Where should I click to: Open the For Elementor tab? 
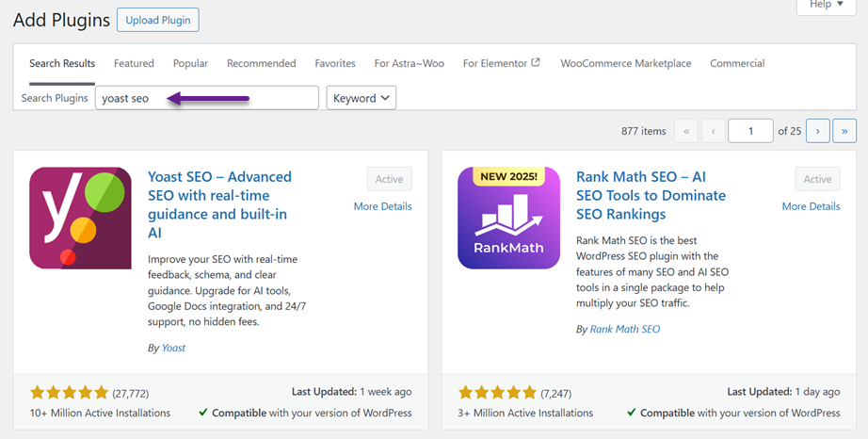(x=502, y=64)
